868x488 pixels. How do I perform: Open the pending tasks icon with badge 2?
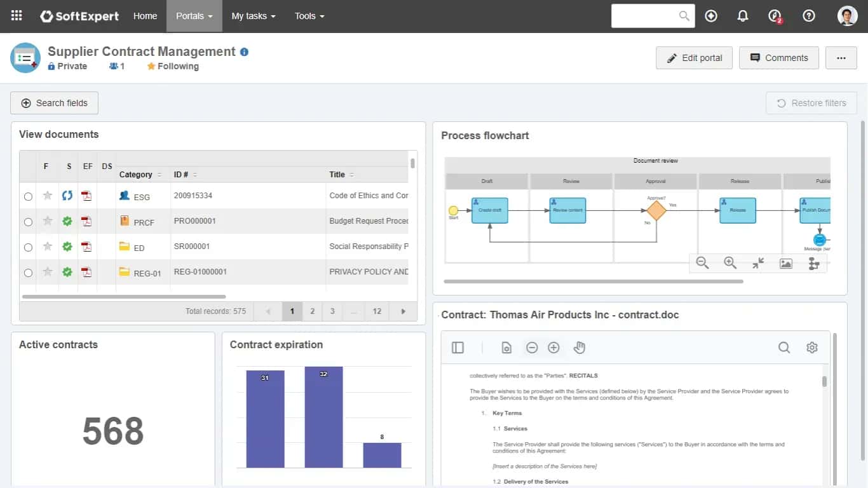point(775,16)
